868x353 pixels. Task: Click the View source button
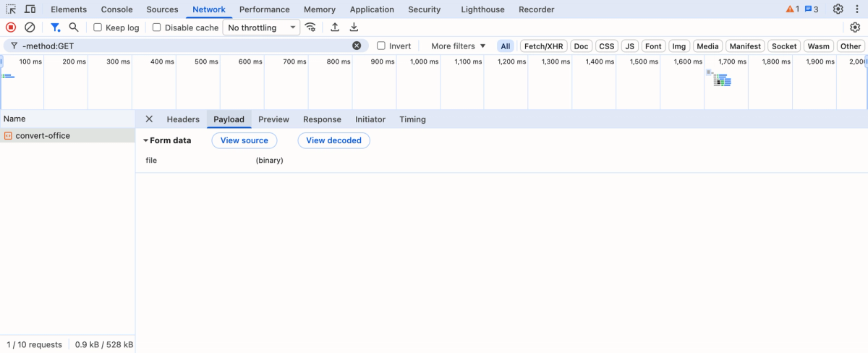[x=244, y=140]
